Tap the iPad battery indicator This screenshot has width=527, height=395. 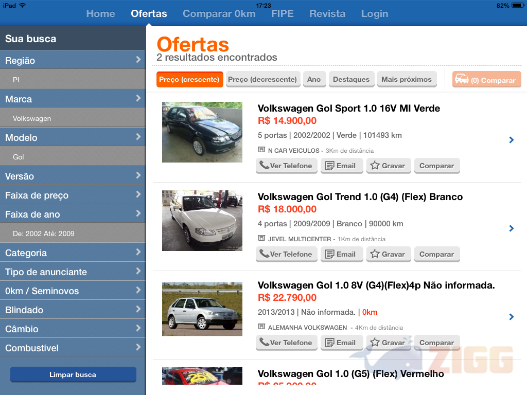517,5
